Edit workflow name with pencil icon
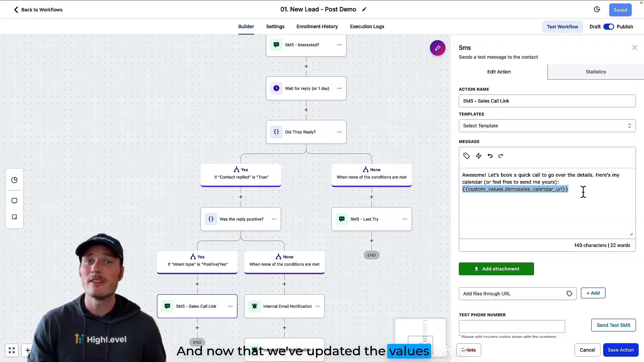644x362 pixels. [x=364, y=9]
